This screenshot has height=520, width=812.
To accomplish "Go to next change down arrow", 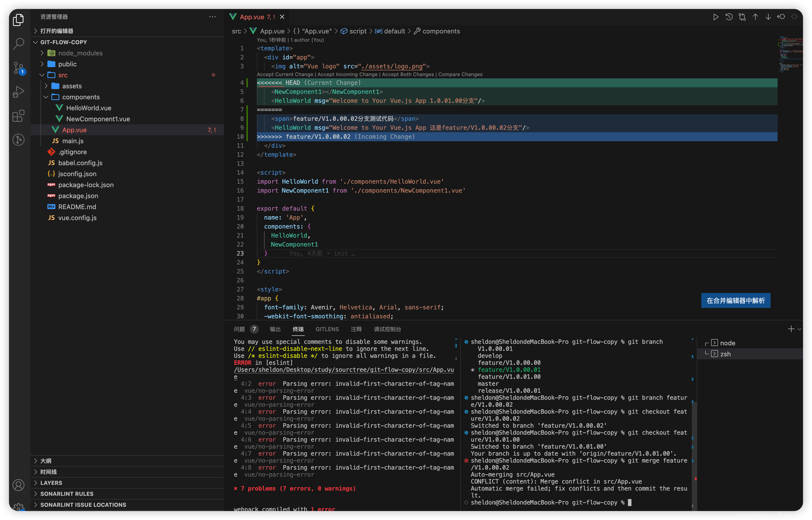I will pyautogui.click(x=768, y=17).
